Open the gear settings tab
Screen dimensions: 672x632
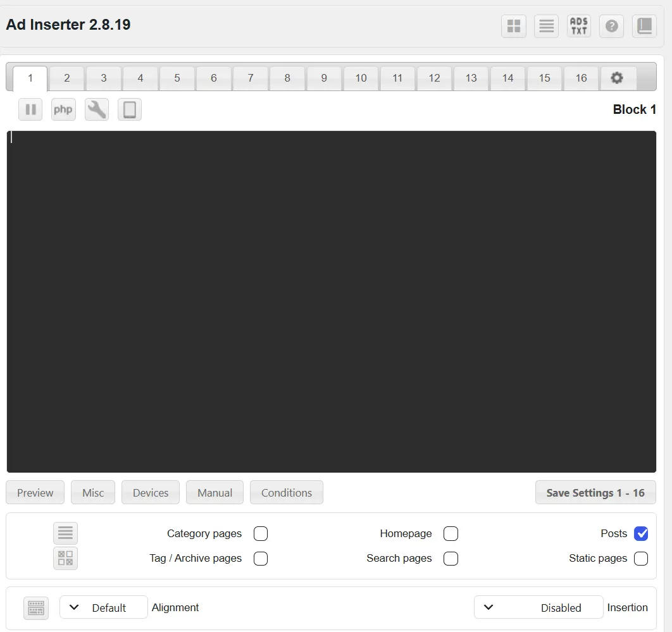coord(617,78)
